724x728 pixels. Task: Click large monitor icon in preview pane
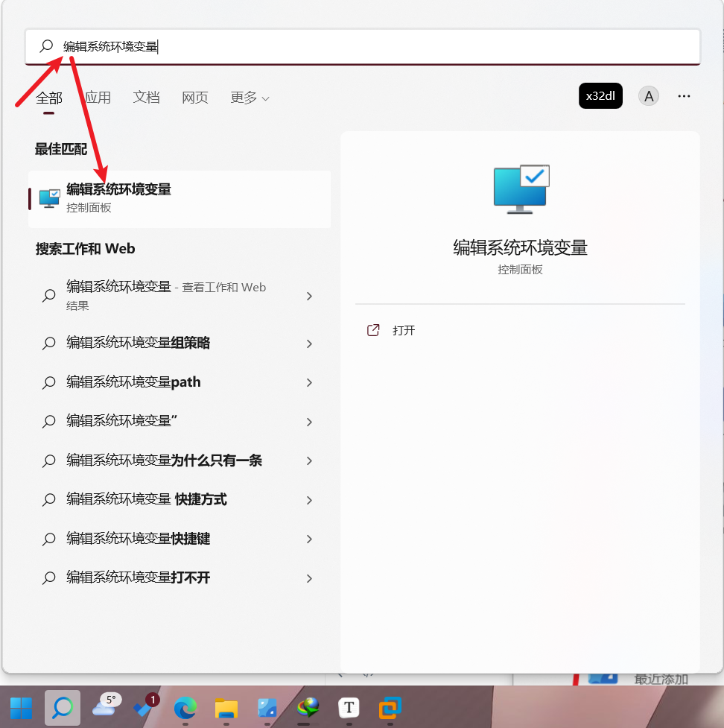point(521,189)
